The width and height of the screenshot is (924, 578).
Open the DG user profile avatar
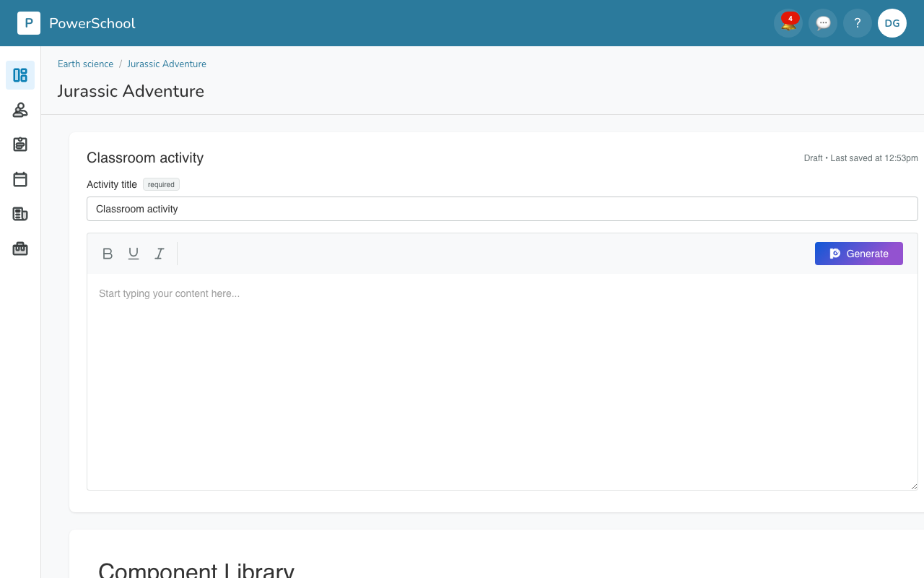click(x=892, y=23)
